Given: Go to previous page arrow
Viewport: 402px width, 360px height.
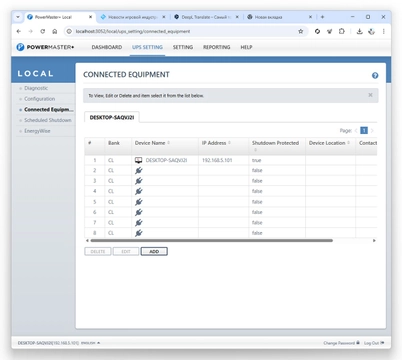Looking at the screenshot, I should coord(356,131).
